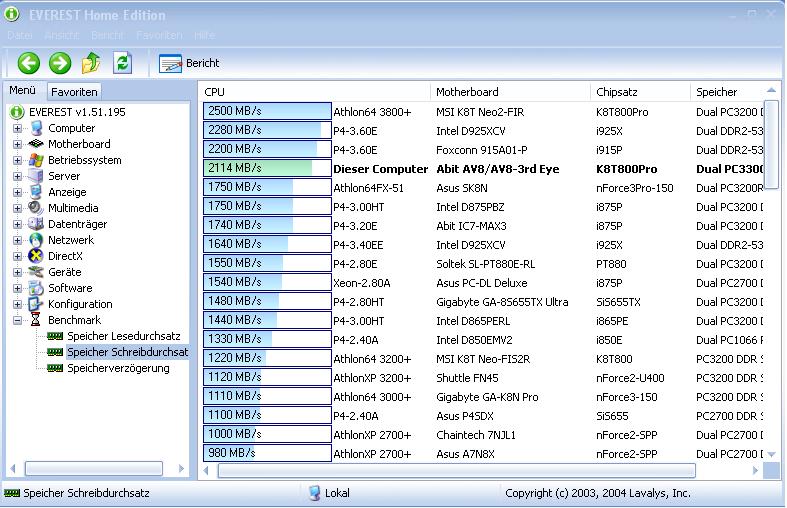787x508 pixels.
Task: Expand the Datenträger tree node
Action: (18, 224)
